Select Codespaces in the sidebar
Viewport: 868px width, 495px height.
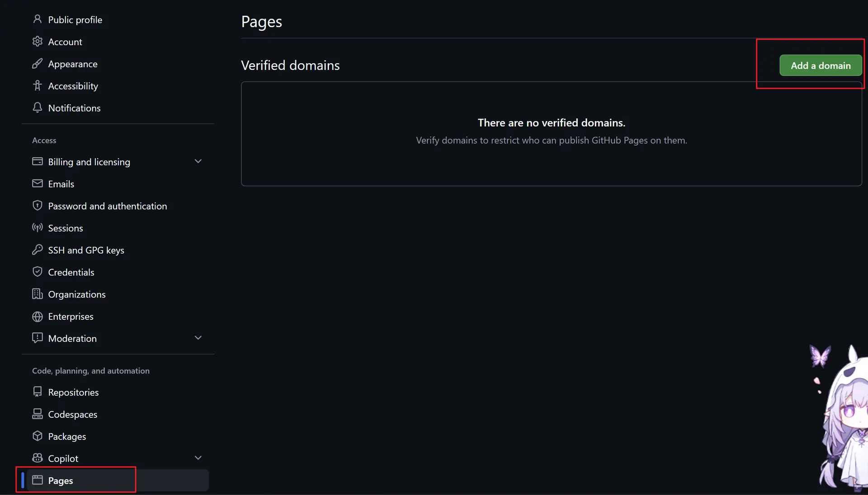[118, 414]
